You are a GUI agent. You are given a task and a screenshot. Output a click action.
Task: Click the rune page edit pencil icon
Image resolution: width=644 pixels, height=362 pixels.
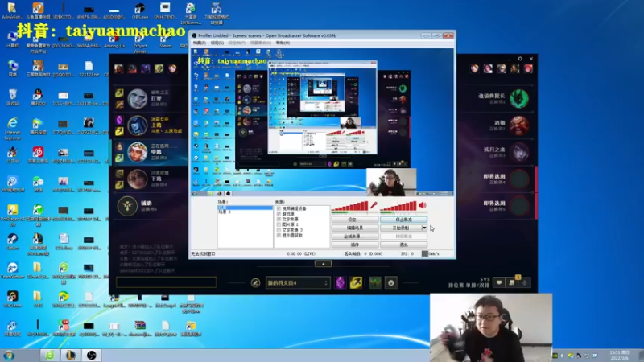click(255, 283)
